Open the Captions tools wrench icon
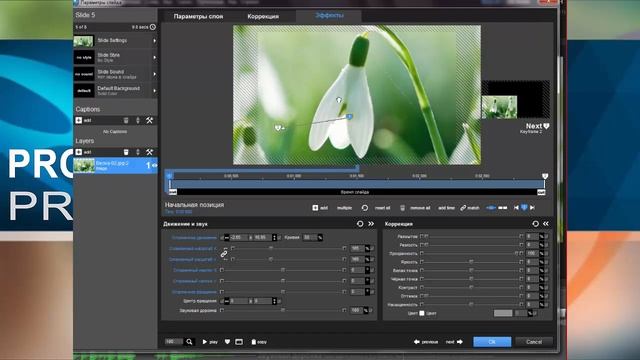This screenshot has height=360, width=640. [x=149, y=120]
